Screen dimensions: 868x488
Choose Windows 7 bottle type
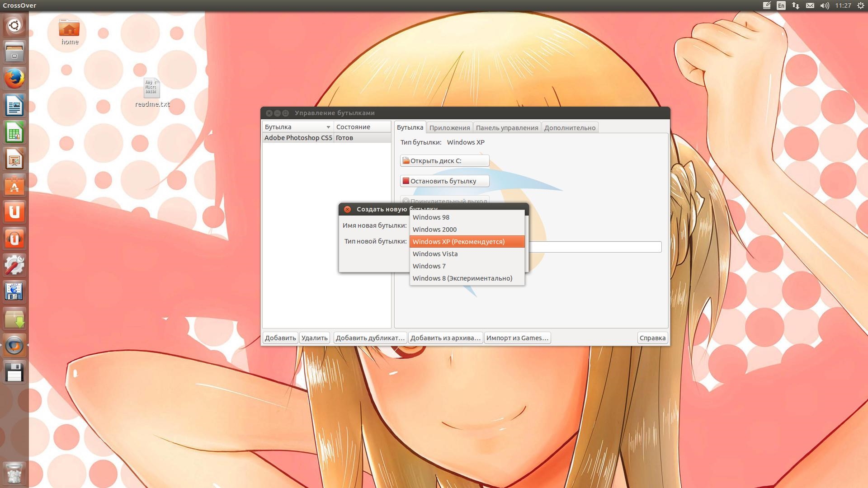467,266
